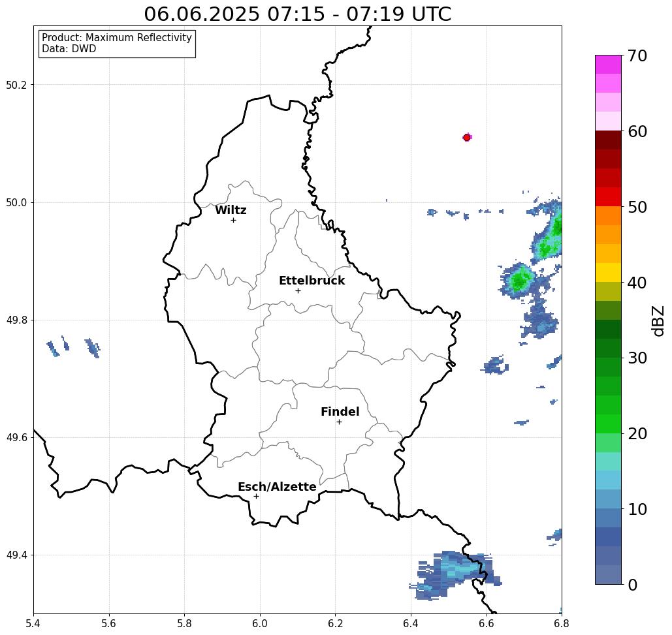The height and width of the screenshot is (635, 672).
Task: Click the 6.6 longitude axis label
Action: click(x=487, y=623)
